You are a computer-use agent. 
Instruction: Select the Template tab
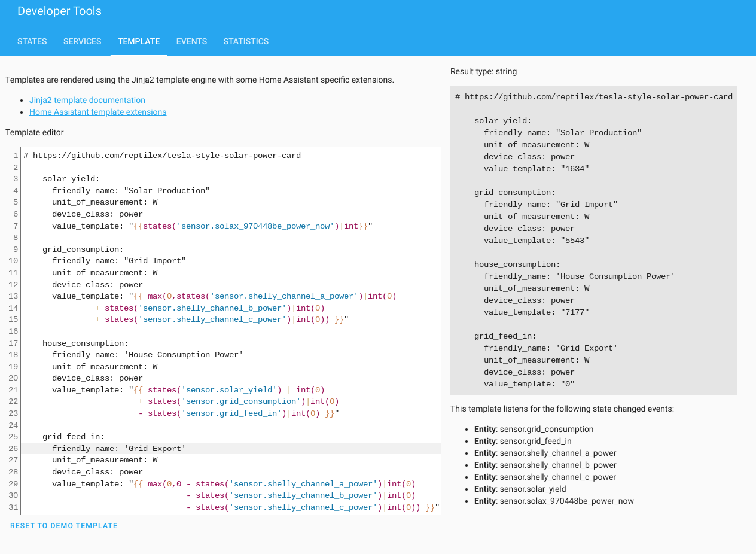[x=139, y=41]
